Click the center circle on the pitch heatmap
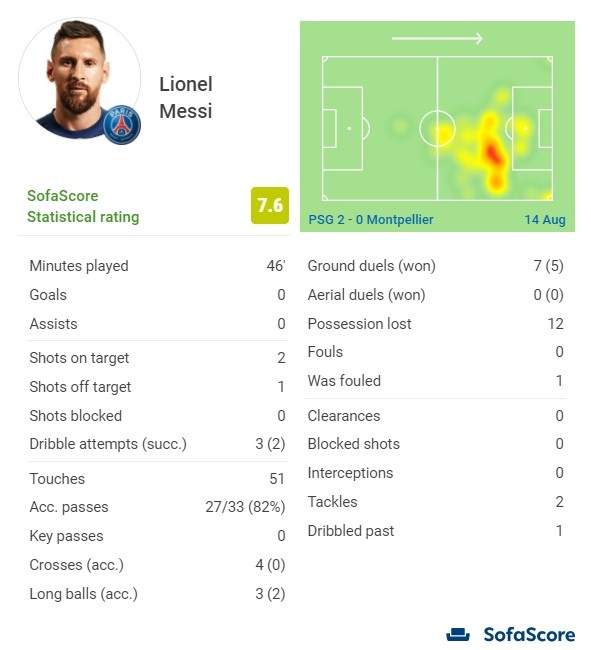Image resolution: width=591 pixels, height=650 pixels. (437, 129)
